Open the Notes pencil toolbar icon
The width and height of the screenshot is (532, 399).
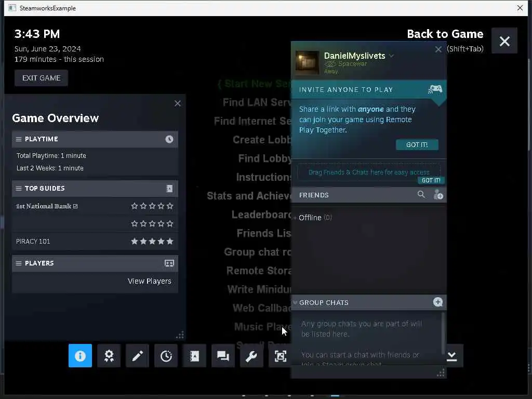click(x=137, y=355)
